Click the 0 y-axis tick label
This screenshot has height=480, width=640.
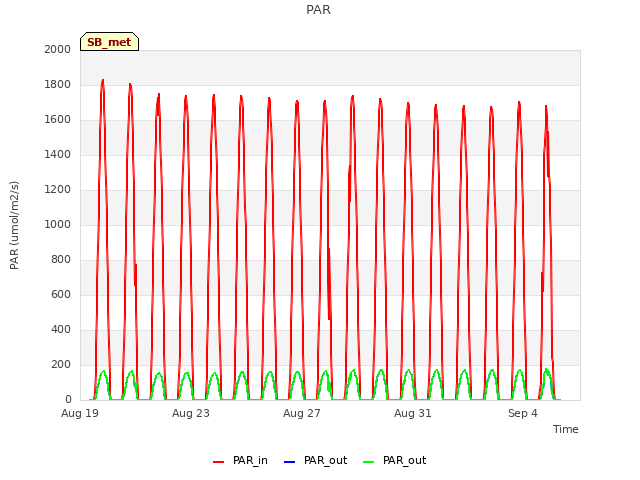68,399
